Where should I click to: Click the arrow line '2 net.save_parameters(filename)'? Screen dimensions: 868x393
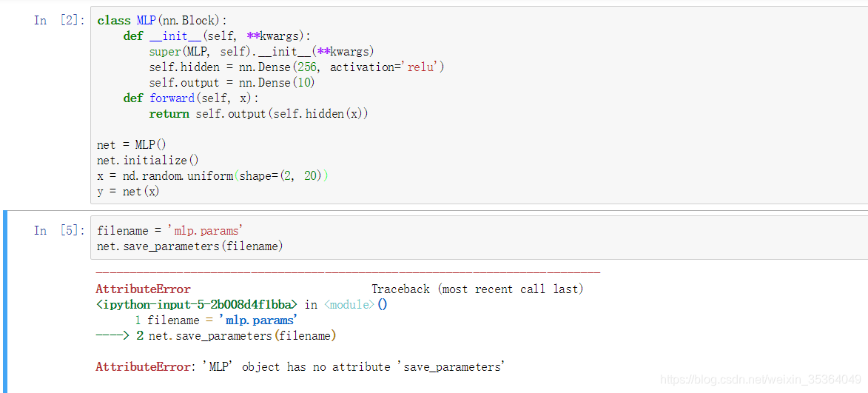(x=216, y=335)
